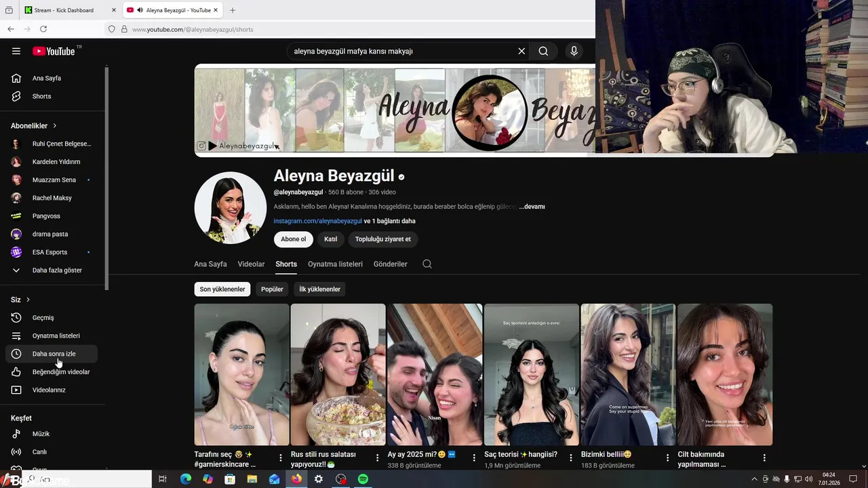Click the sidebar vertical scrollbar

pyautogui.click(x=107, y=178)
